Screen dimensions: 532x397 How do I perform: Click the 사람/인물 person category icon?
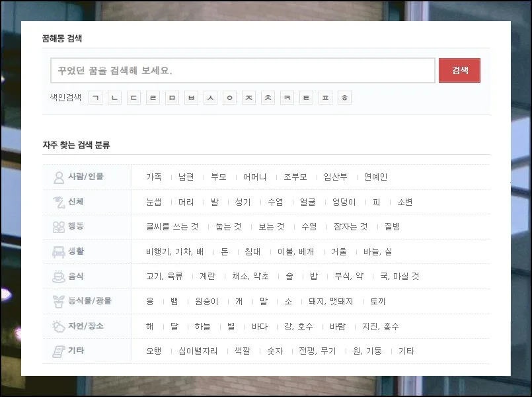click(58, 177)
